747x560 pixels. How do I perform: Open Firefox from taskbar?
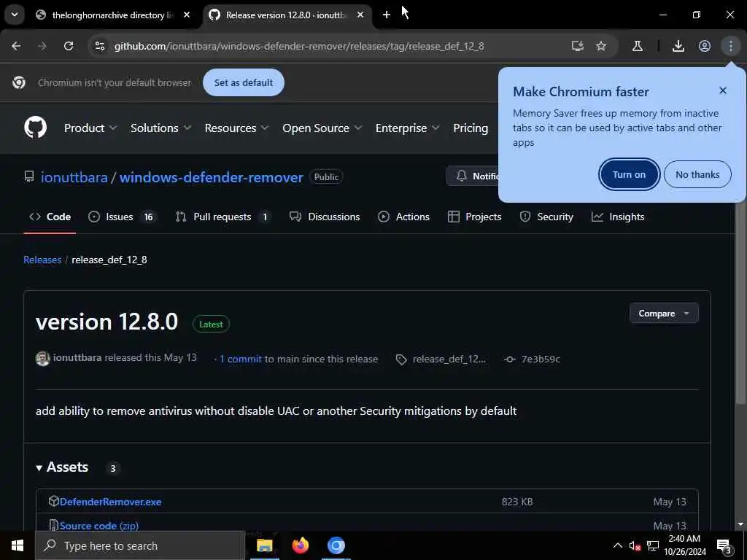(x=300, y=545)
